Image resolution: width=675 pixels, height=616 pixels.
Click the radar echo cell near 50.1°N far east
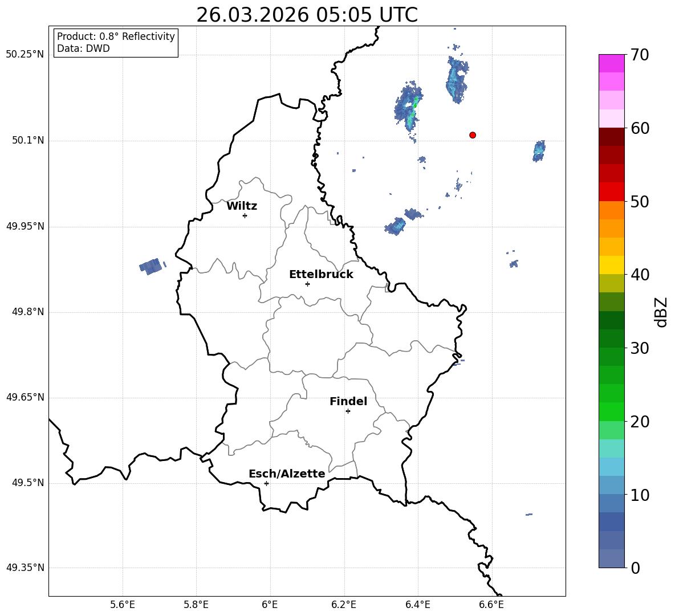click(x=539, y=151)
